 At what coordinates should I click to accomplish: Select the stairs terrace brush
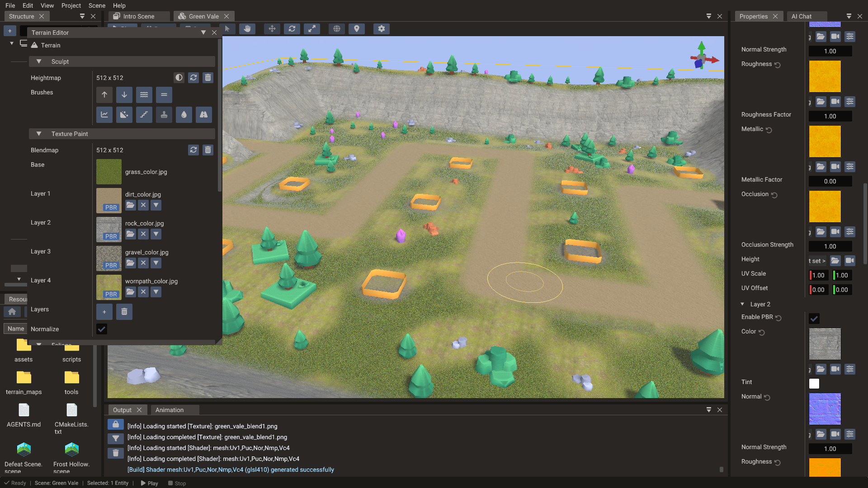144,115
